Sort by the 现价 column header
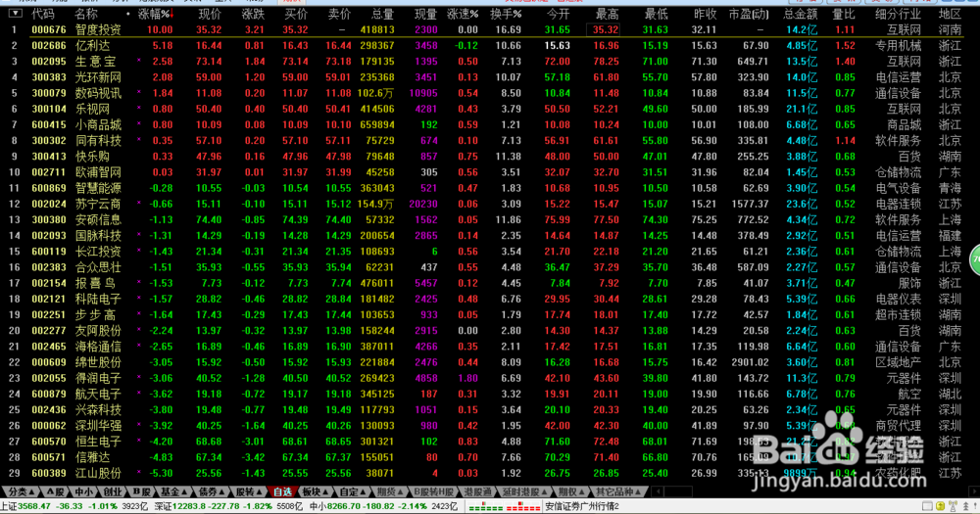 [x=210, y=13]
